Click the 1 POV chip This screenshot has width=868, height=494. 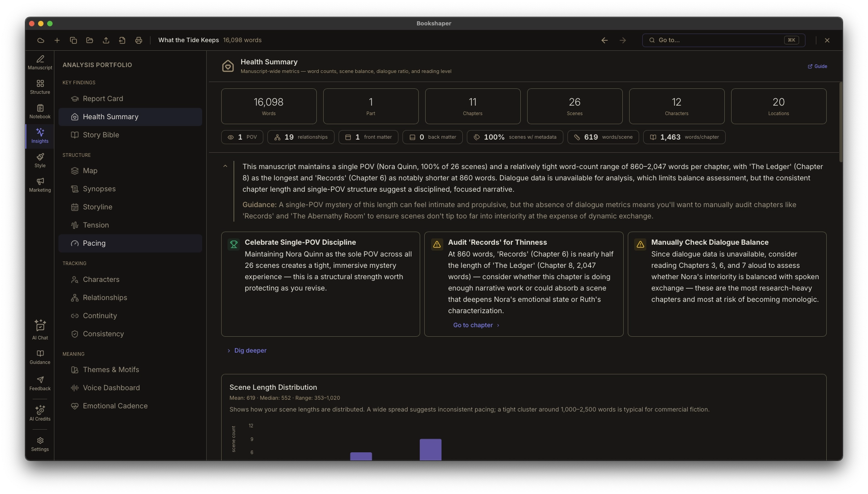[x=242, y=137]
